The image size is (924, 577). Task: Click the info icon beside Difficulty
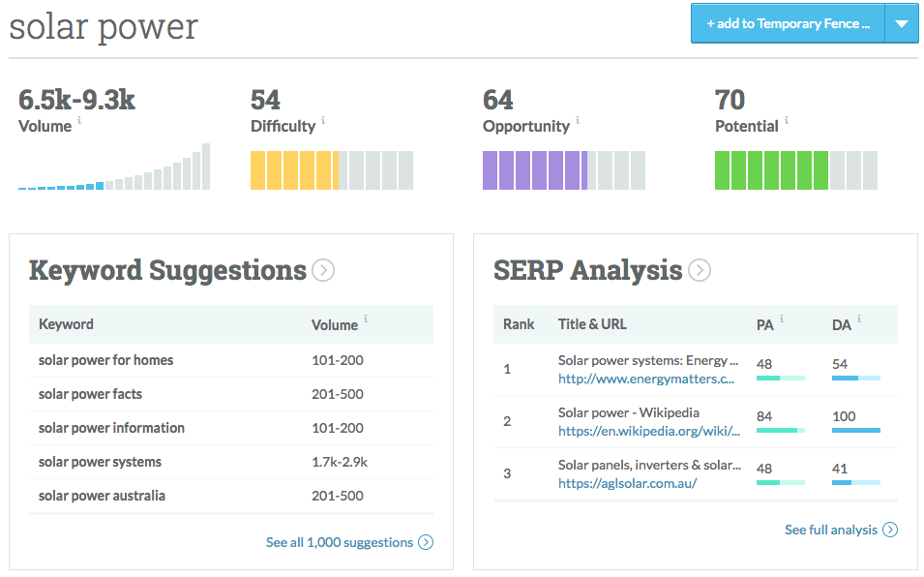[x=323, y=121]
